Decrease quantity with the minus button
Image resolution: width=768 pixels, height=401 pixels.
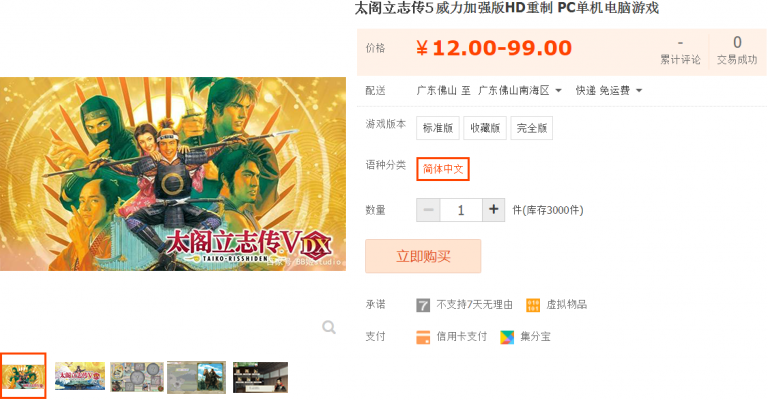tap(428, 210)
